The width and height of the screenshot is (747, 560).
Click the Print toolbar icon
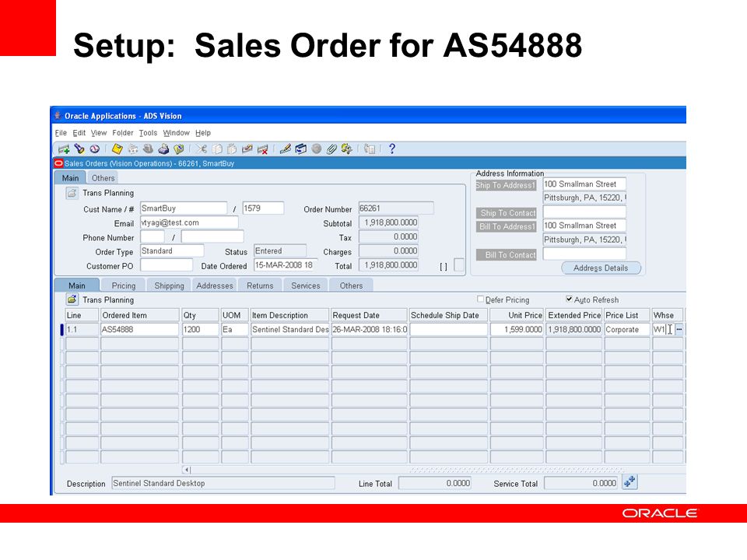(163, 149)
